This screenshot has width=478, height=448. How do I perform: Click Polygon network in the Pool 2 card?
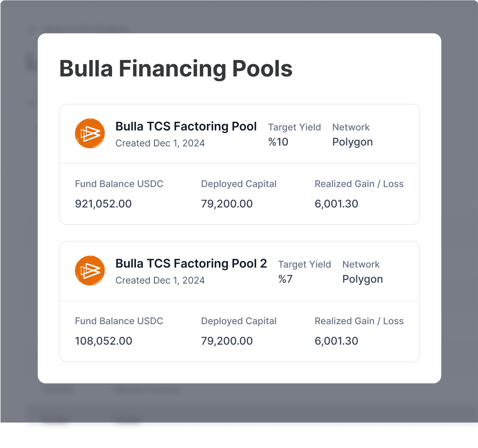point(363,279)
